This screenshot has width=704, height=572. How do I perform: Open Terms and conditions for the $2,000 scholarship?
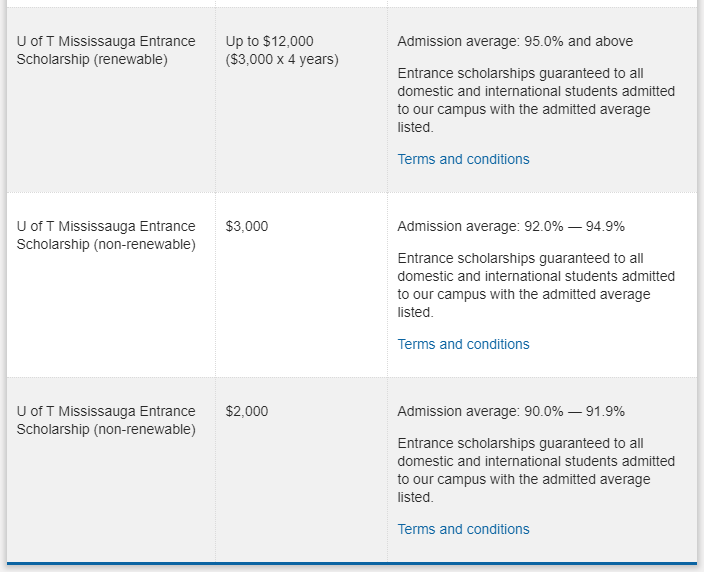[463, 529]
